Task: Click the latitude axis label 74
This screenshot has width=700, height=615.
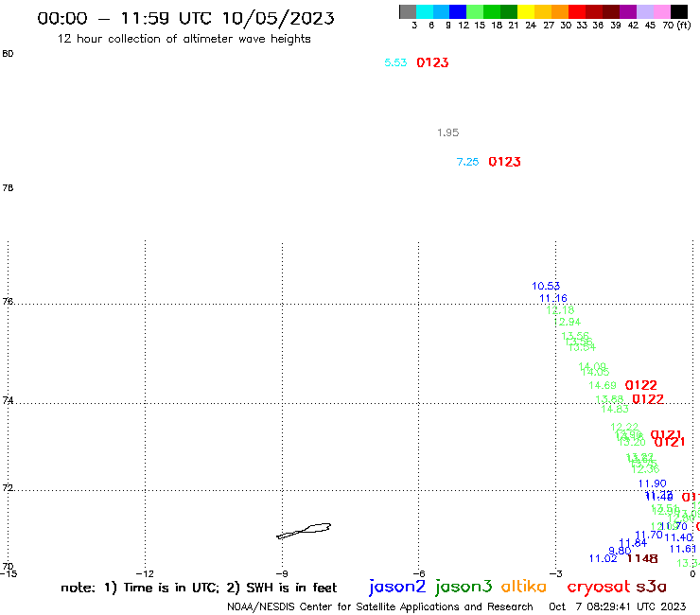Action: 8,400
